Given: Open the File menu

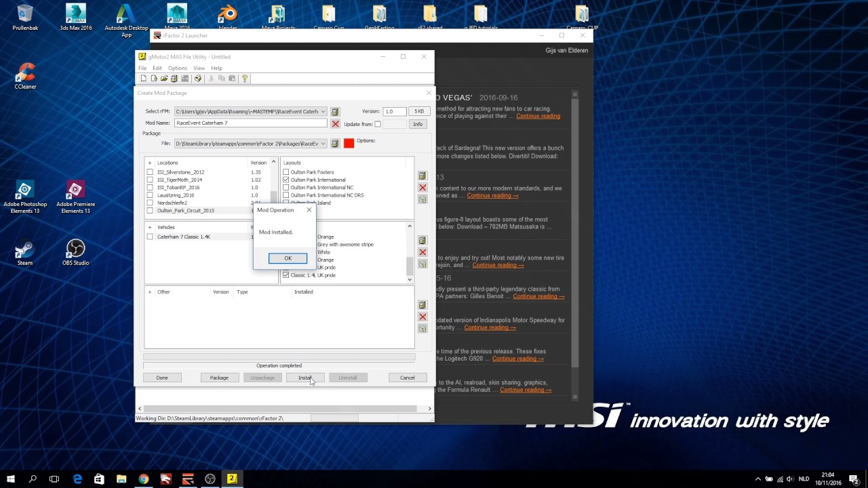Looking at the screenshot, I should tap(142, 68).
